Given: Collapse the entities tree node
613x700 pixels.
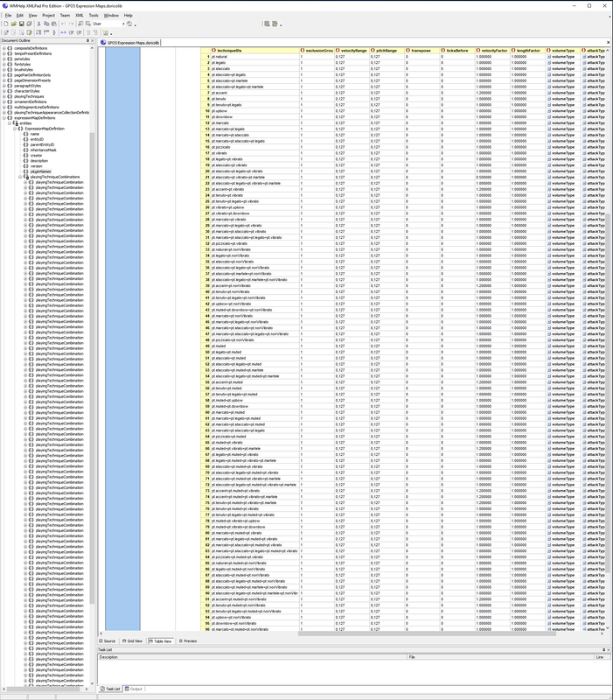Looking at the screenshot, I should pyautogui.click(x=10, y=123).
